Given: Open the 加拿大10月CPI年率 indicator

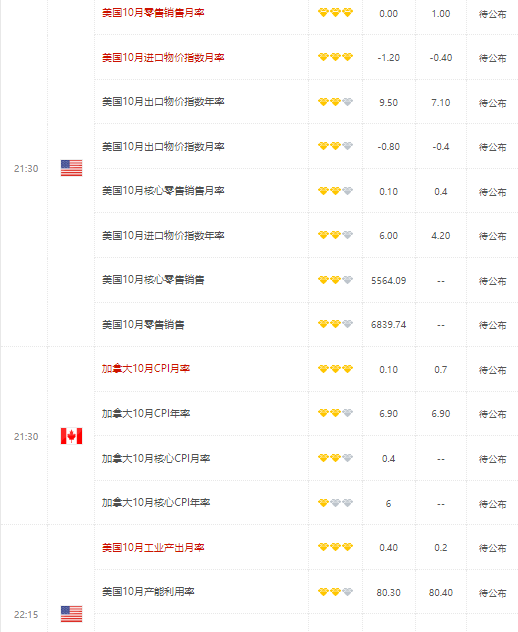Looking at the screenshot, I should click(146, 413).
